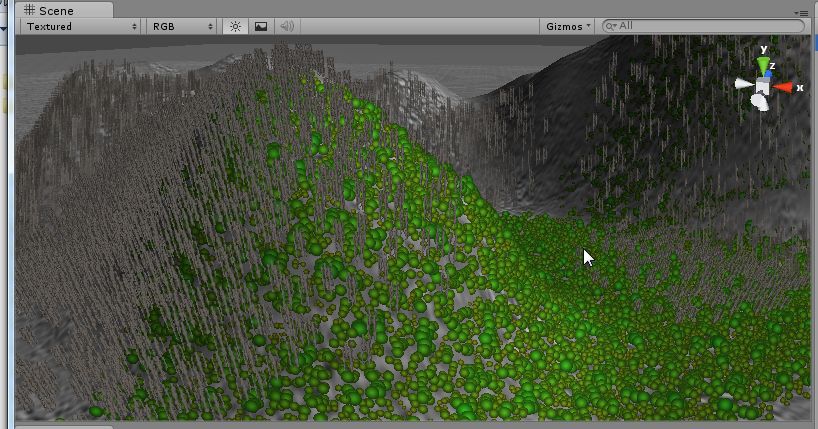This screenshot has height=429, width=818.
Task: Click the green Y axis cone on the gizmo
Action: pyautogui.click(x=764, y=66)
